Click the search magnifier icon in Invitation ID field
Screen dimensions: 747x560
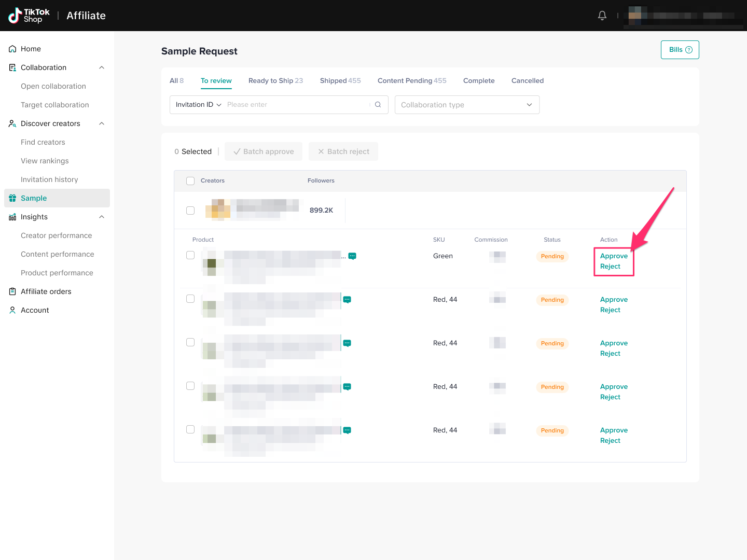tap(378, 105)
